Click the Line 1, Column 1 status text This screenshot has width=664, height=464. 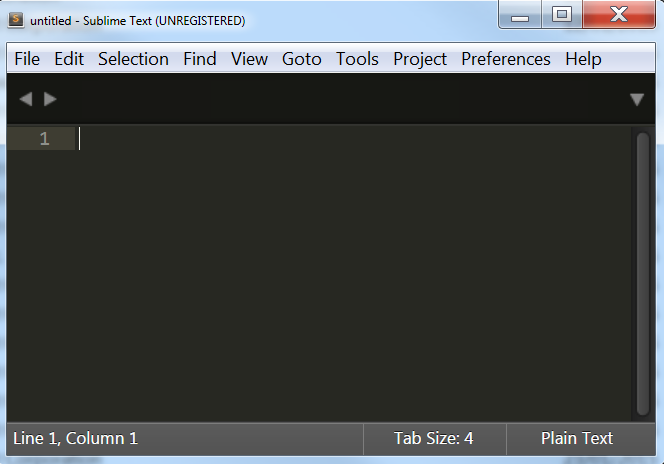click(76, 438)
